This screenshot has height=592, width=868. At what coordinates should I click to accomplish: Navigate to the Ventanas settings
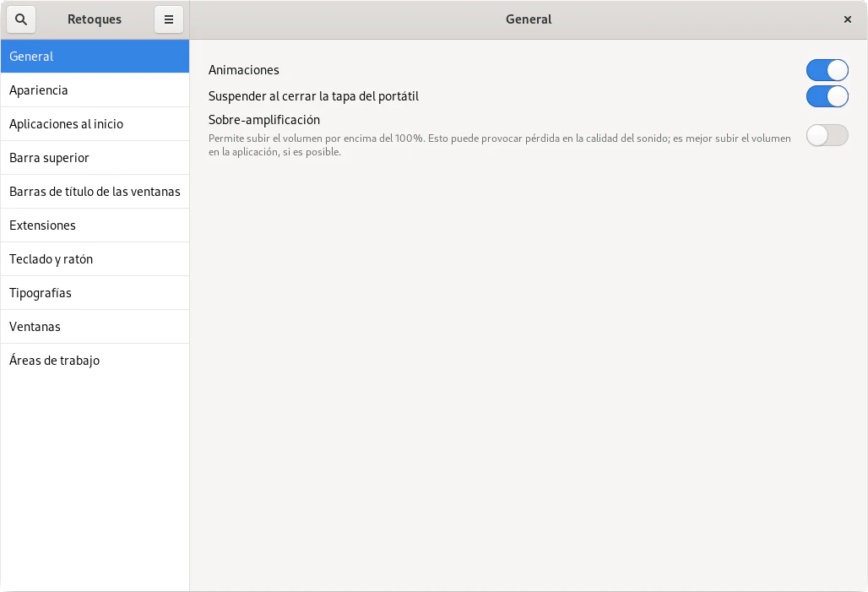coord(95,327)
